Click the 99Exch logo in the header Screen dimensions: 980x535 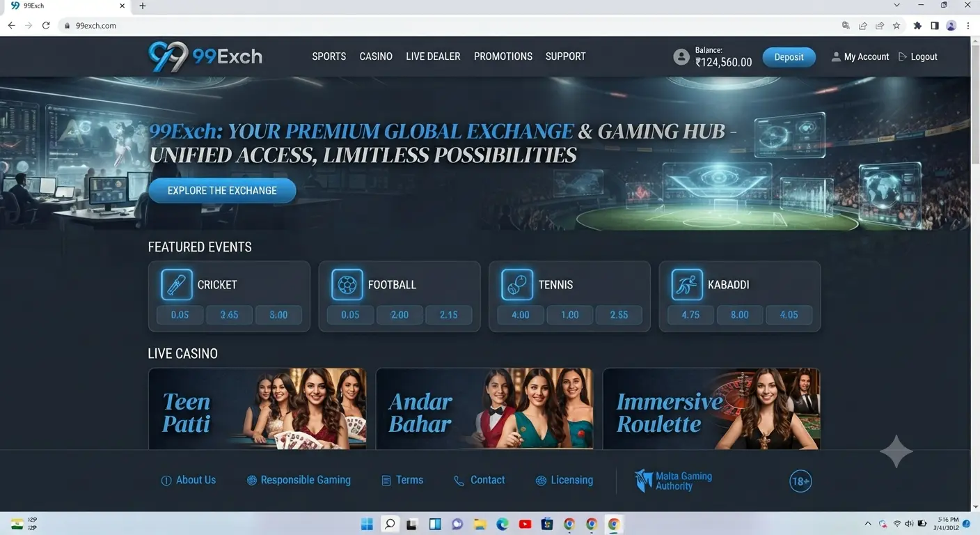tap(205, 56)
